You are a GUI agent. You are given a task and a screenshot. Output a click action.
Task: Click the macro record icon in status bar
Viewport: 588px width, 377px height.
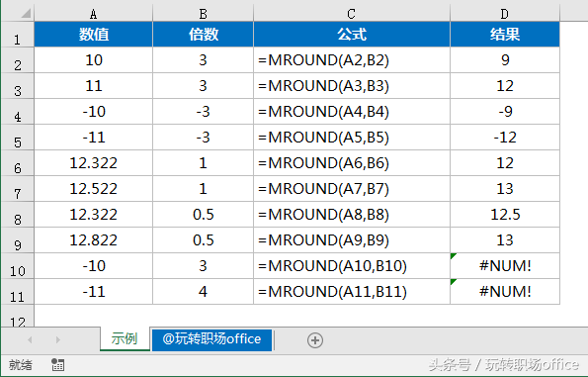pos(57,364)
